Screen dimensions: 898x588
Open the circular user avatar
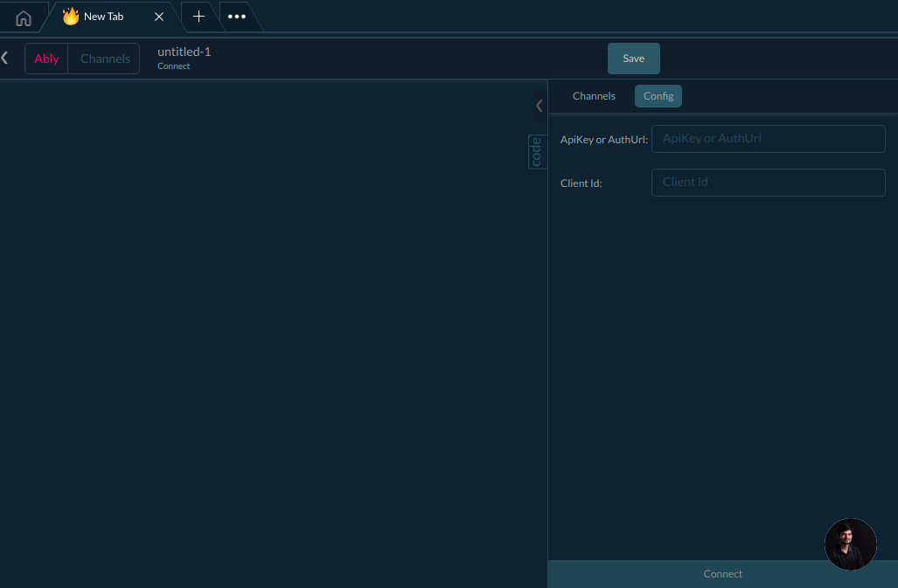pyautogui.click(x=850, y=544)
